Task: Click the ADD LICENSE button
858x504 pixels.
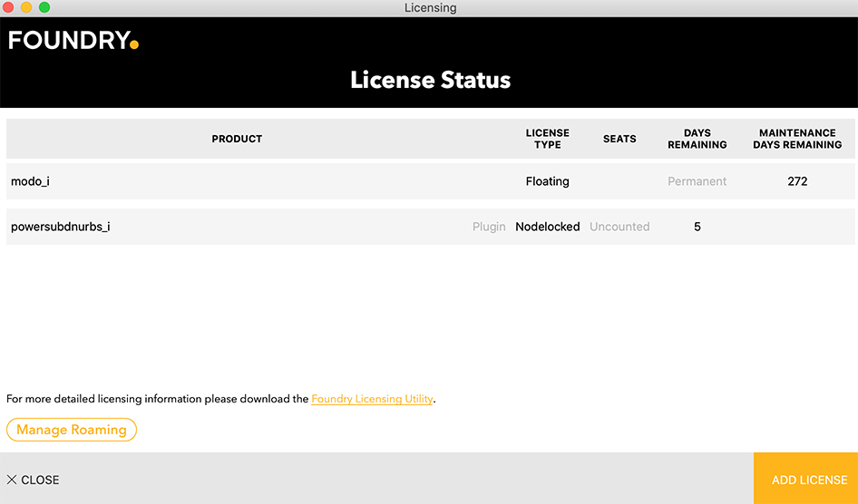Action: (805, 479)
